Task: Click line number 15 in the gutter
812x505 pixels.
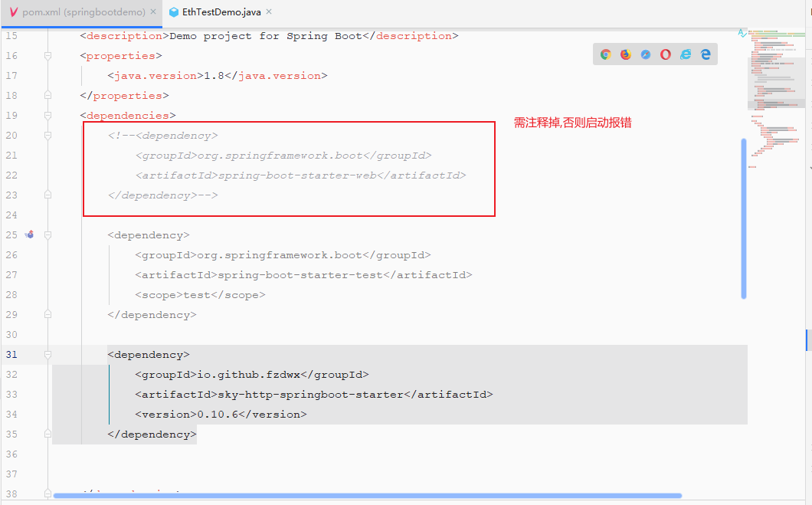Action: tap(11, 36)
